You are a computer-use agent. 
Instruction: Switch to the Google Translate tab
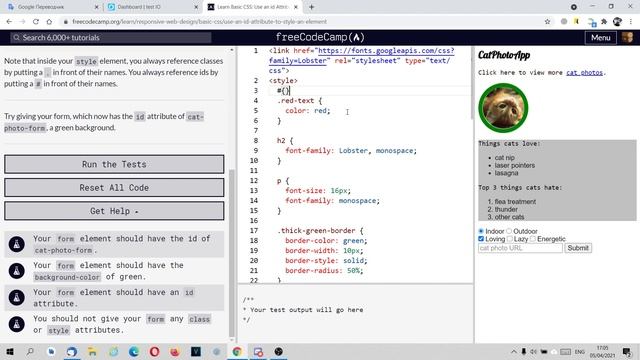coord(53,7)
